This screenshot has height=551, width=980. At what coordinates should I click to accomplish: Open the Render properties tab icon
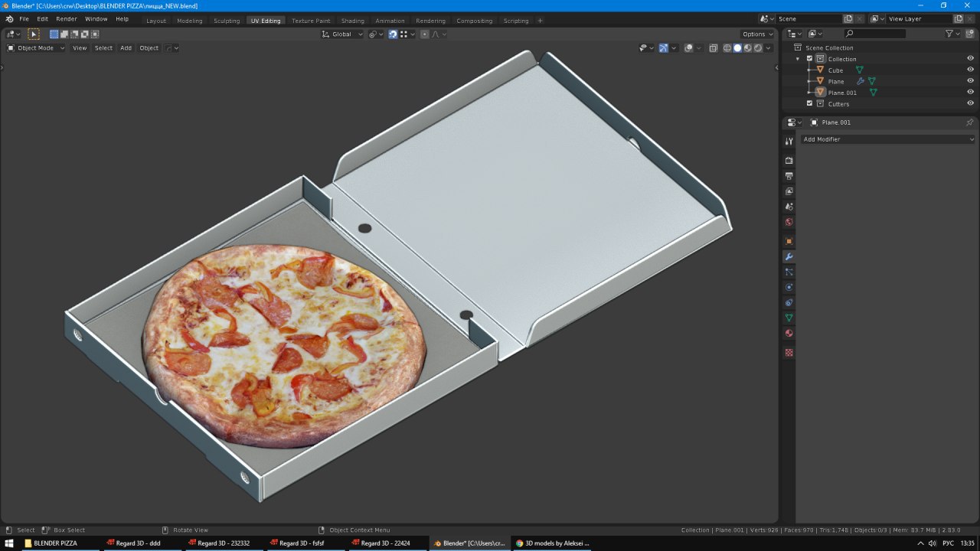click(789, 161)
